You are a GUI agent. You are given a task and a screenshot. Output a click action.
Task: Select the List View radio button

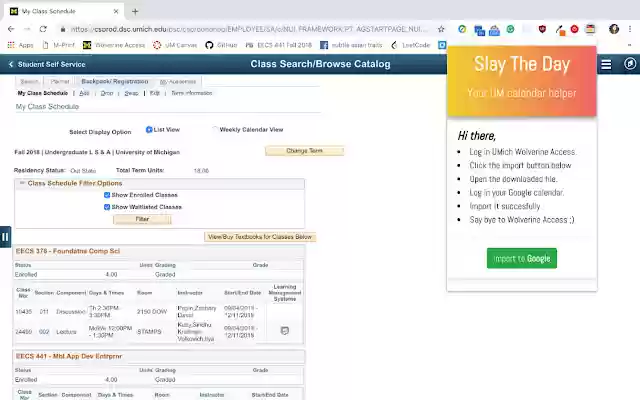pos(149,129)
